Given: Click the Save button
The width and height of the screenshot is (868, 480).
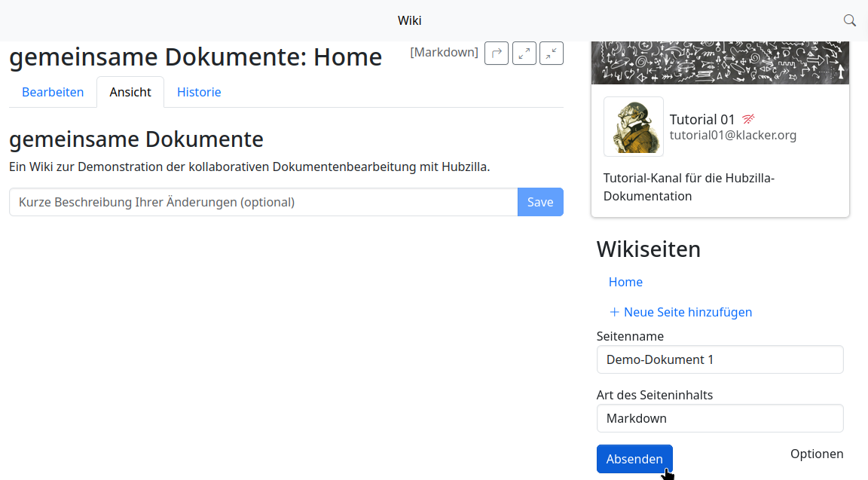Looking at the screenshot, I should pos(540,202).
